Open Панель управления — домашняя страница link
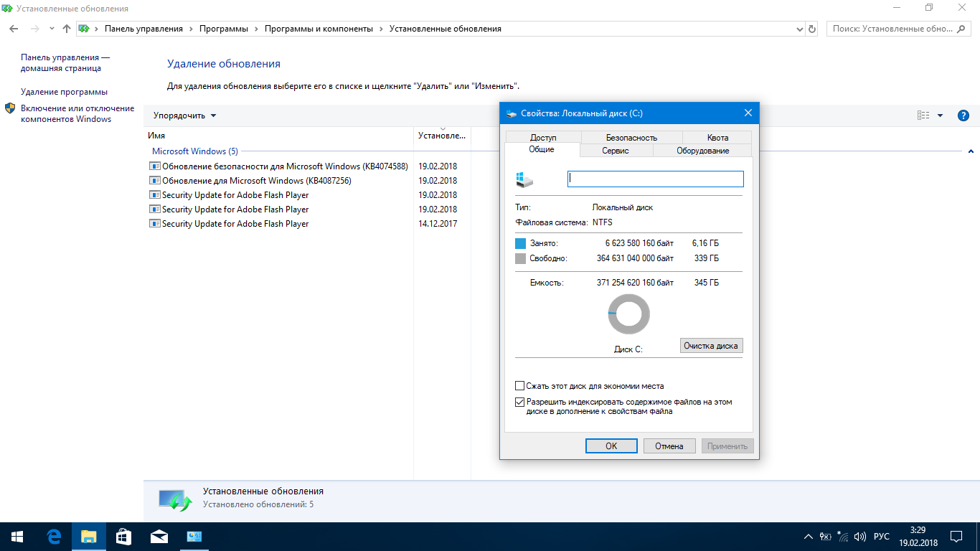This screenshot has width=980, height=551. (x=65, y=63)
